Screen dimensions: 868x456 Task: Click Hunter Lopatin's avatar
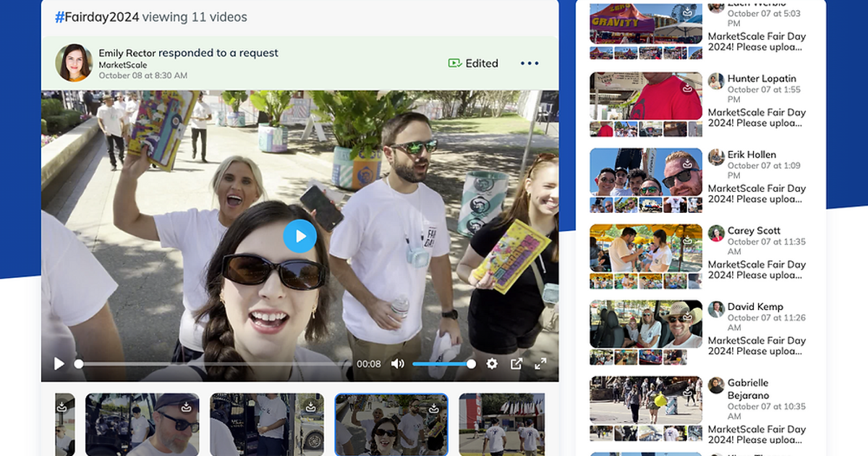pyautogui.click(x=716, y=81)
